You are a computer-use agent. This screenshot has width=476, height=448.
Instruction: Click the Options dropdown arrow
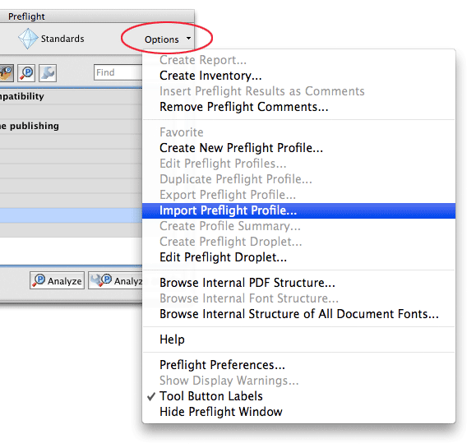188,39
